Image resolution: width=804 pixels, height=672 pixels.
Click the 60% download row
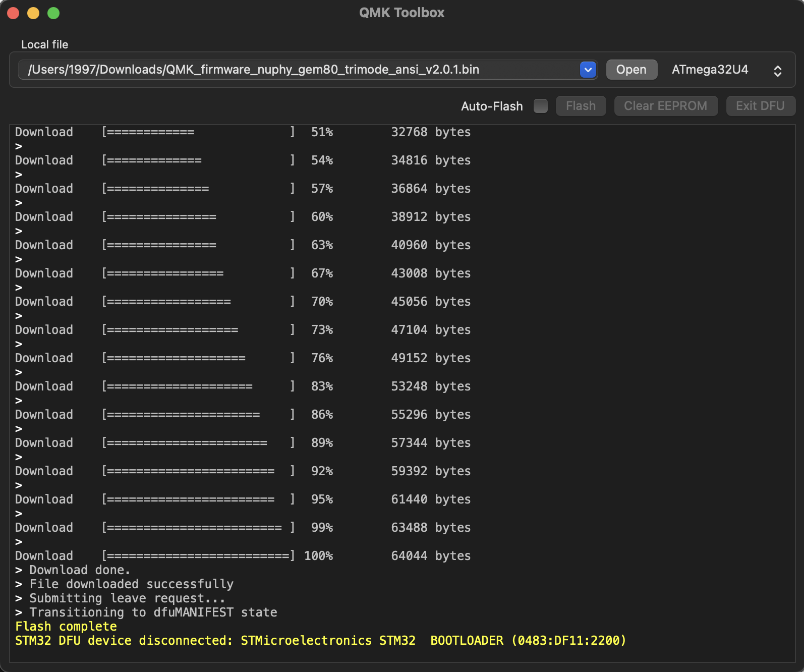pyautogui.click(x=243, y=217)
